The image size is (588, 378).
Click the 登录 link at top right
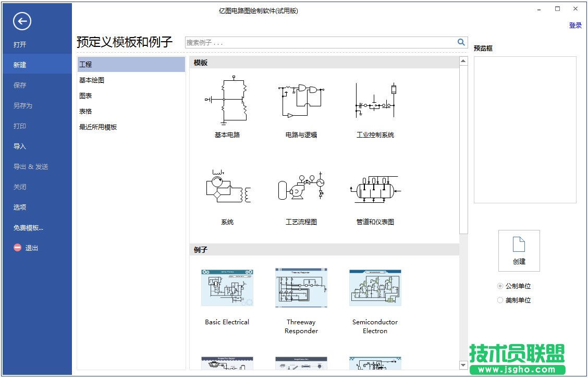tap(575, 25)
